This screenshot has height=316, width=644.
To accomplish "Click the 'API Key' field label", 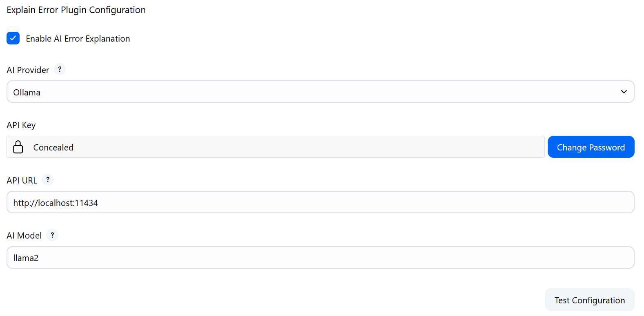I will coord(21,125).
